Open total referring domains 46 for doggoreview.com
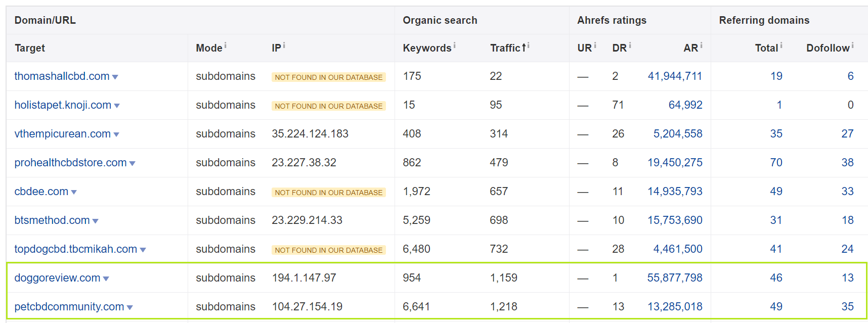 click(776, 278)
